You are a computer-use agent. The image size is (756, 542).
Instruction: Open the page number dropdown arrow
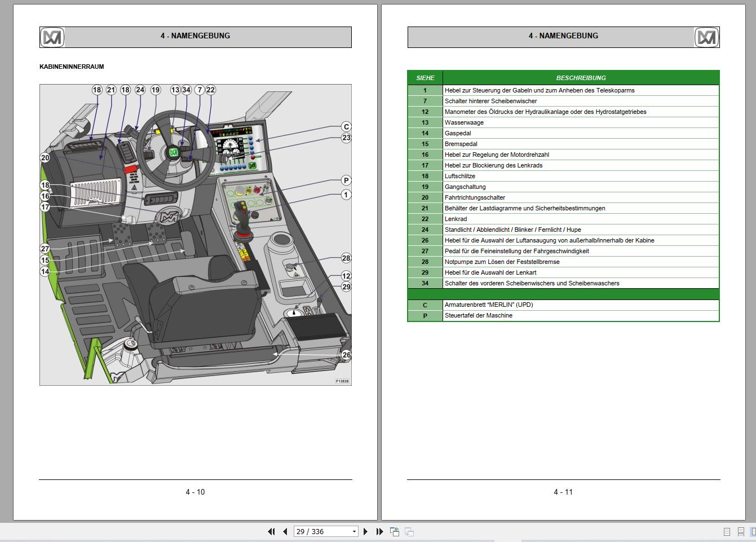(354, 531)
